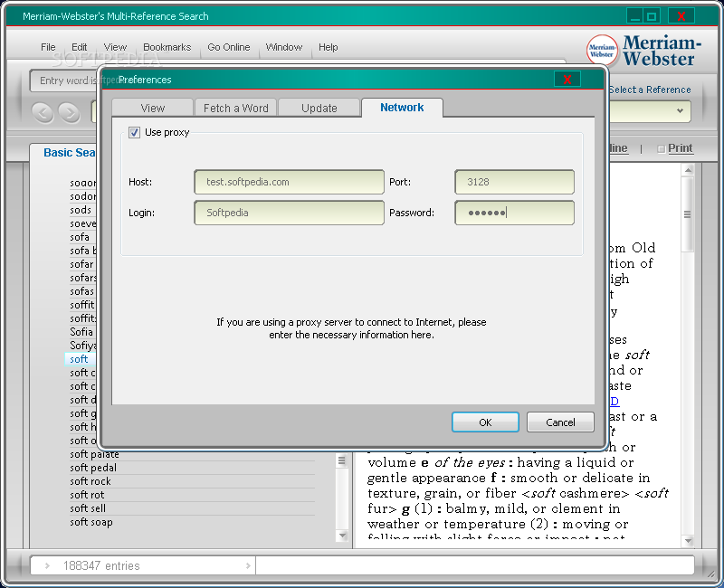This screenshot has width=724, height=588.
Task: Open the Bookmarks menu
Action: point(167,47)
